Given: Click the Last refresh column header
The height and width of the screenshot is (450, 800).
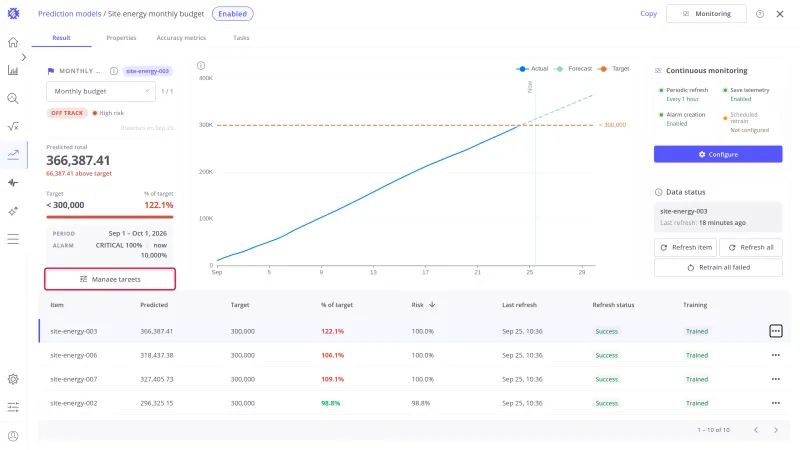Looking at the screenshot, I should [519, 305].
